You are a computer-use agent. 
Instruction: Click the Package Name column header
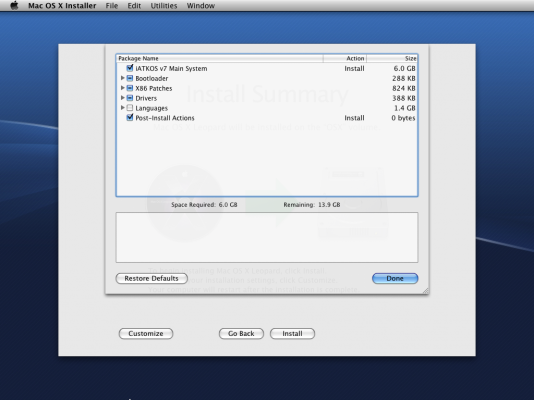click(220, 59)
